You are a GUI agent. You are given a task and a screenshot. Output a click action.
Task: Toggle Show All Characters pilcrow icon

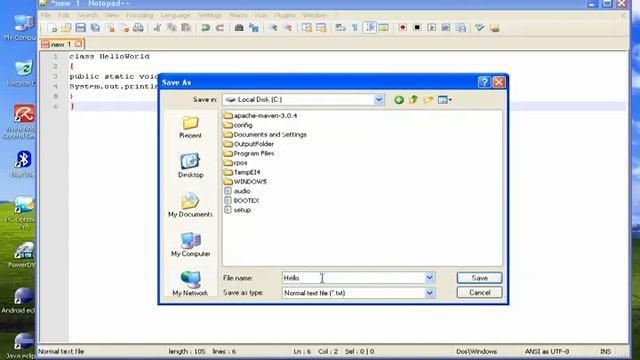355,28
